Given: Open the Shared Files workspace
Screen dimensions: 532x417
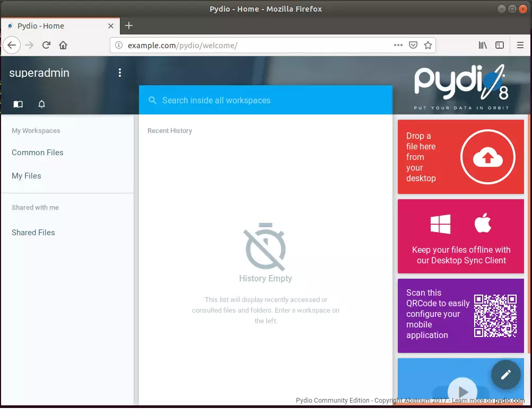Looking at the screenshot, I should click(x=33, y=233).
